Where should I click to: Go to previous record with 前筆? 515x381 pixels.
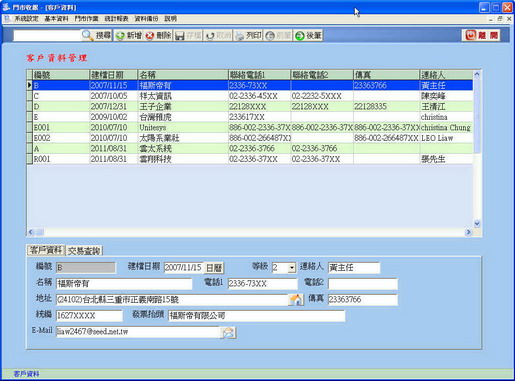[x=278, y=35]
